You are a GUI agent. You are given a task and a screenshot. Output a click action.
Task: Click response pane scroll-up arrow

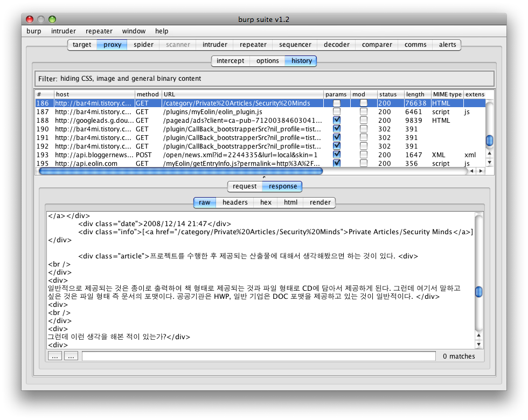[478, 335]
